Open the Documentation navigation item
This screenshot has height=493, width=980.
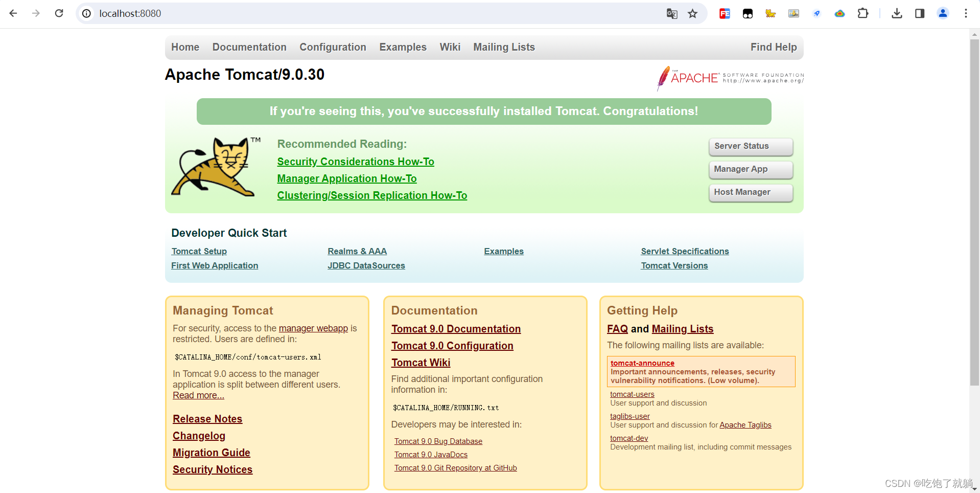tap(249, 47)
